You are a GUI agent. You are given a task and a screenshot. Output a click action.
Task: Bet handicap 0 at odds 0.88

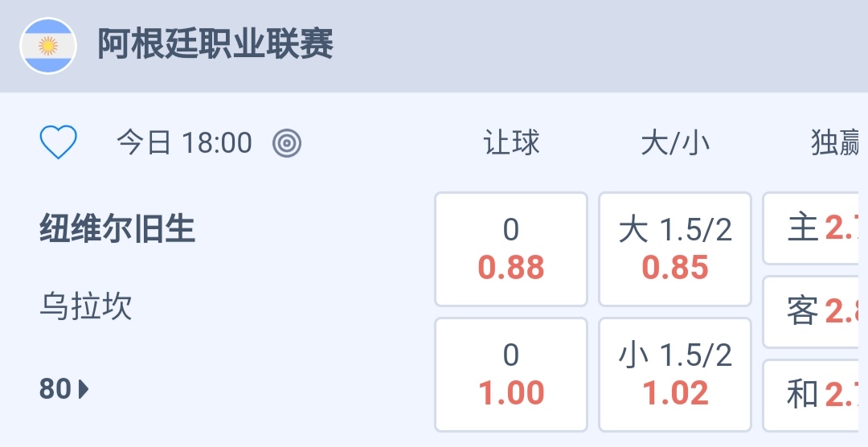pos(511,249)
